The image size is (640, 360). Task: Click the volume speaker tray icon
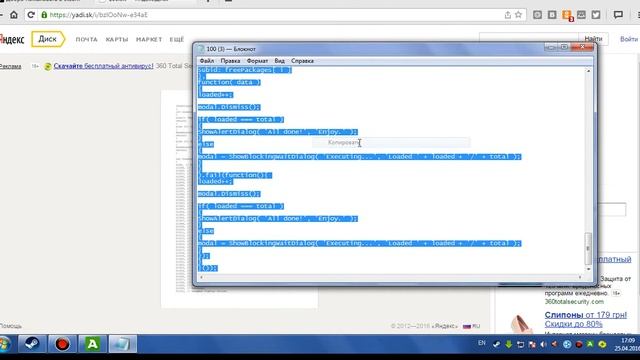click(x=543, y=344)
